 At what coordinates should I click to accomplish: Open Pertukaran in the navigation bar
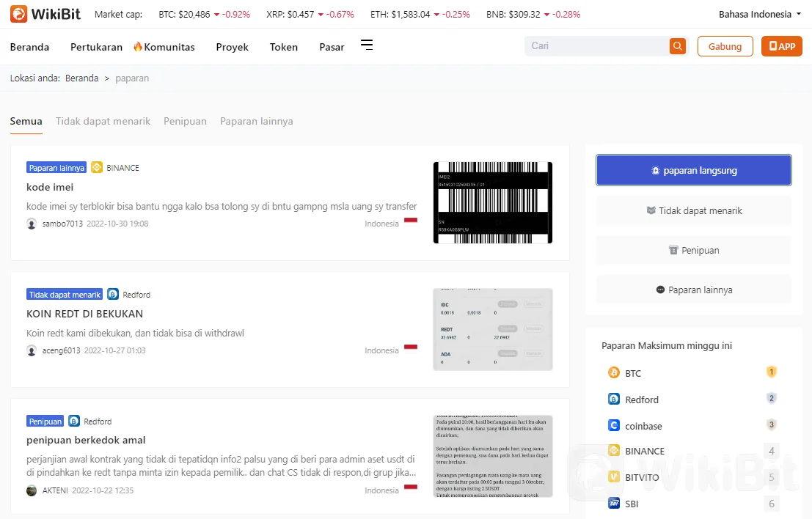click(x=96, y=47)
